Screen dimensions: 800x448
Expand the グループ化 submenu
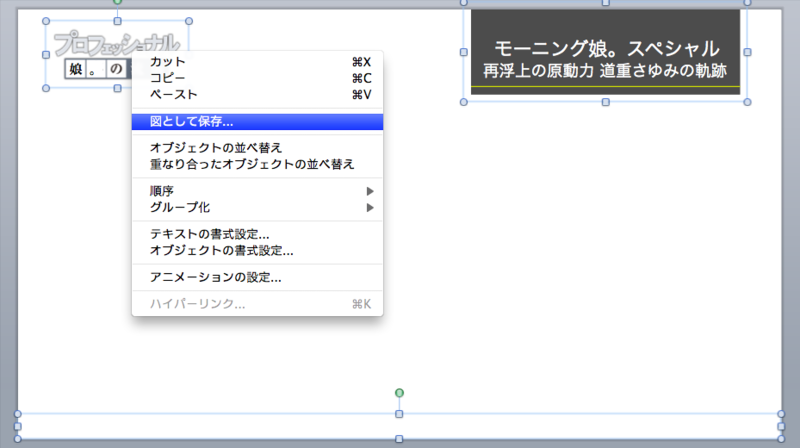coord(257,207)
